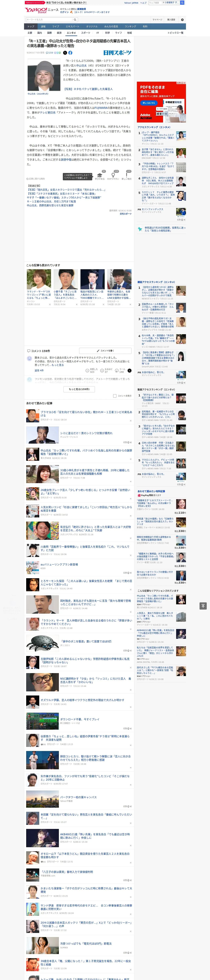Open the ランキング navigation tab
This screenshot has height=980, width=210.
pos(130,26)
